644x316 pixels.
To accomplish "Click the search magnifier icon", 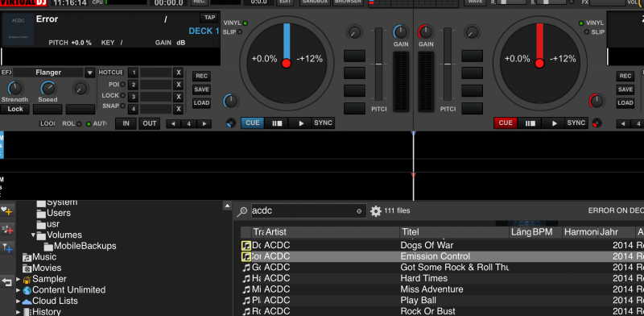I will 242,211.
